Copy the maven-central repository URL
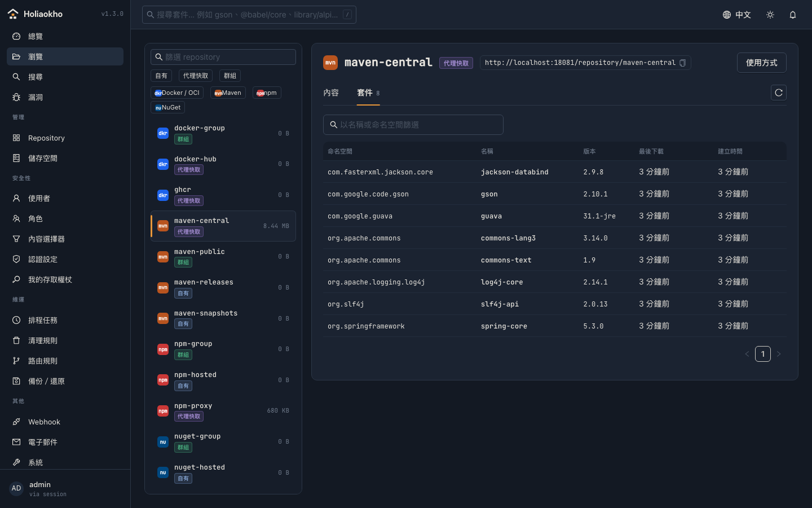 pos(682,63)
